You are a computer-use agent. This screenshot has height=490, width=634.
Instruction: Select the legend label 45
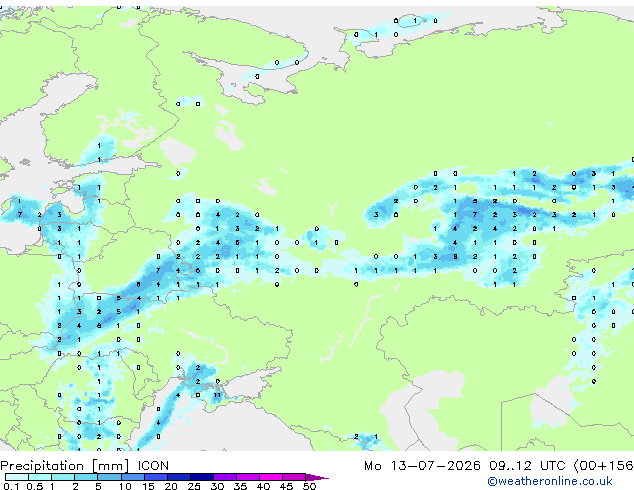pyautogui.click(x=286, y=486)
